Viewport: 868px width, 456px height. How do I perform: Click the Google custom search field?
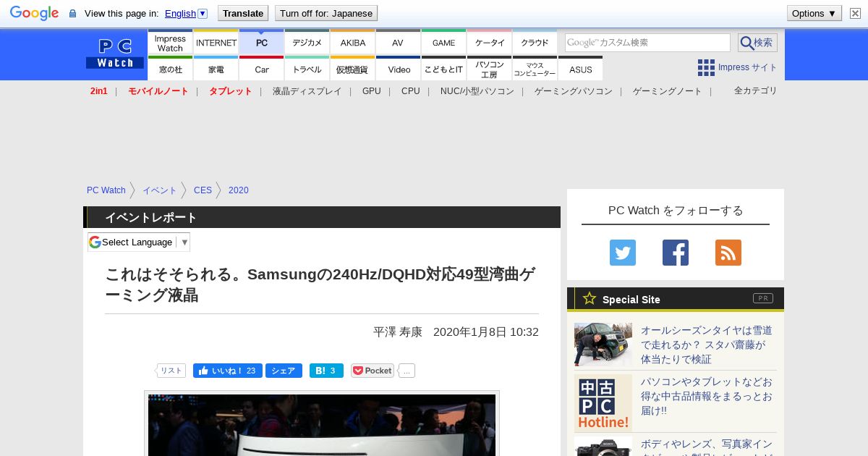point(647,43)
